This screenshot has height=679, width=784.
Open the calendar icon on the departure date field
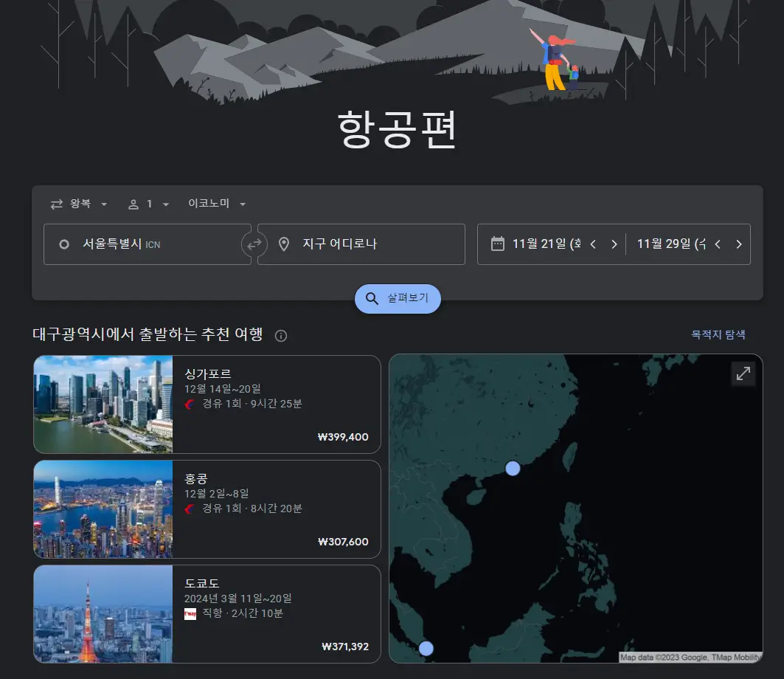497,244
